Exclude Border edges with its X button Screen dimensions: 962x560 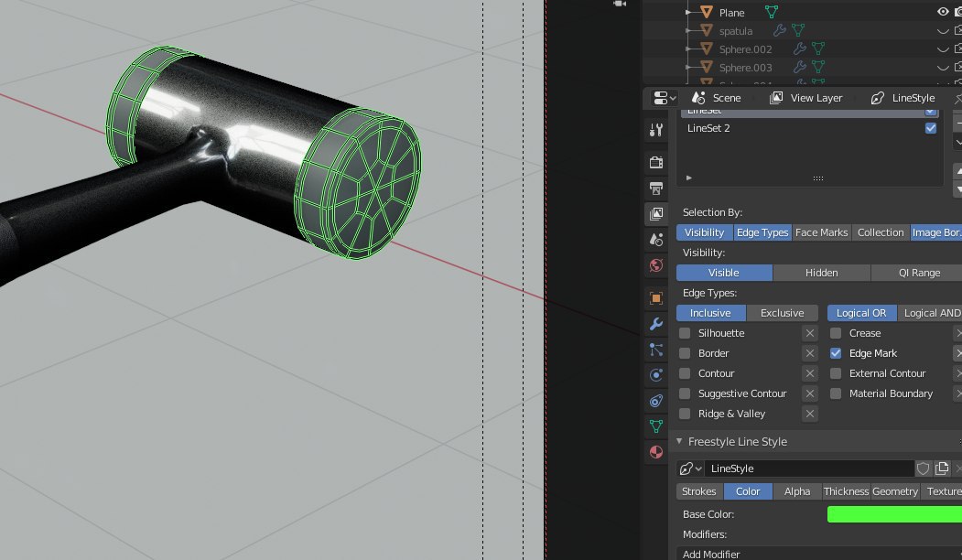point(810,353)
